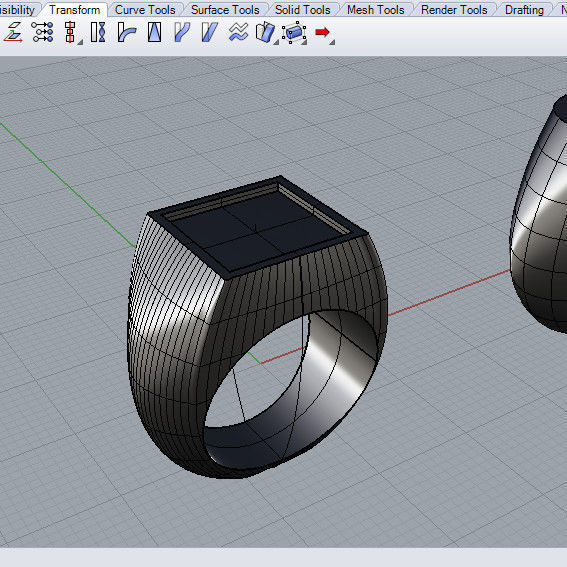This screenshot has width=567, height=567.
Task: Open the Surface Tools tab
Action: point(225,10)
